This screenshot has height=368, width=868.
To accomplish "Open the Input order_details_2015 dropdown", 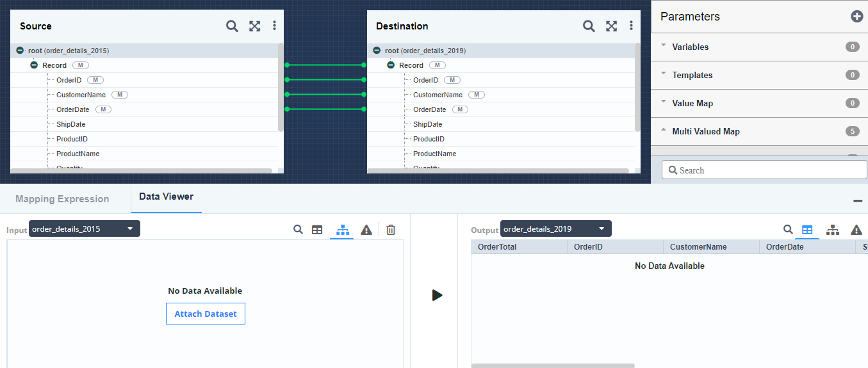I will (x=84, y=229).
